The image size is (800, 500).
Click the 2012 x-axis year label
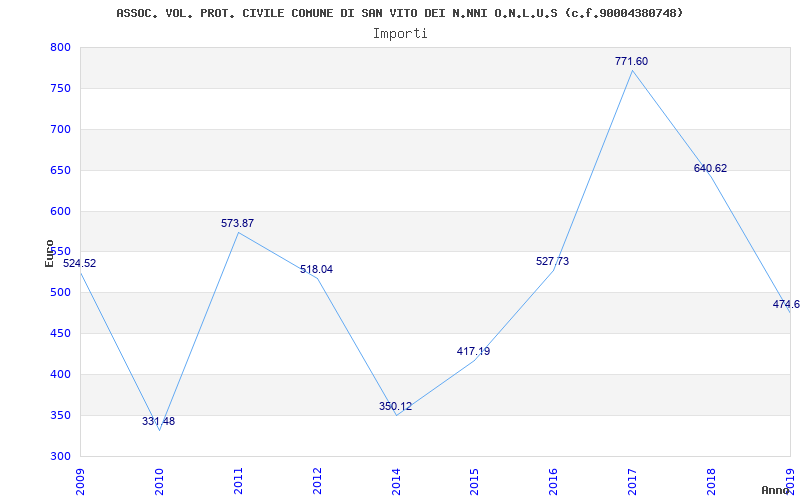point(317,481)
